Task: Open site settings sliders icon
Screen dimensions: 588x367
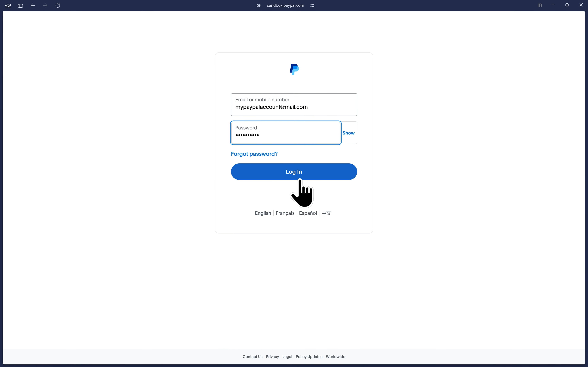Action: (x=312, y=5)
